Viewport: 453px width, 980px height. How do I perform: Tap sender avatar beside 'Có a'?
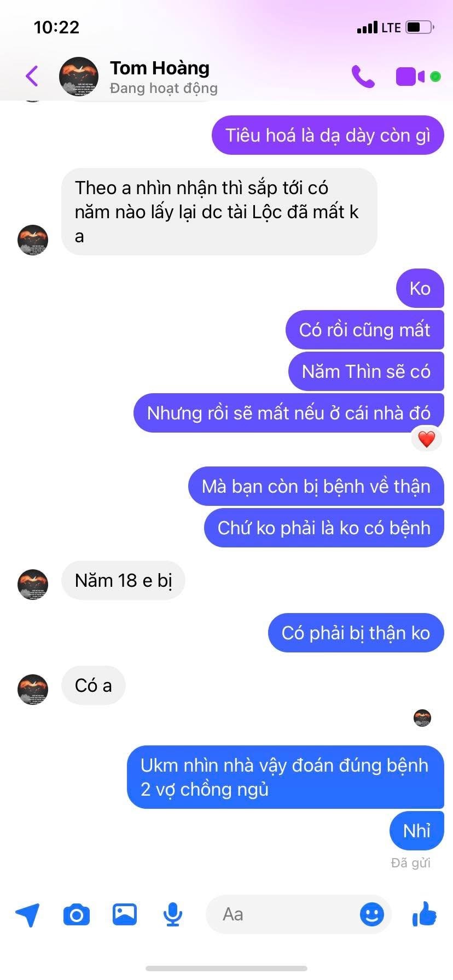point(33,689)
